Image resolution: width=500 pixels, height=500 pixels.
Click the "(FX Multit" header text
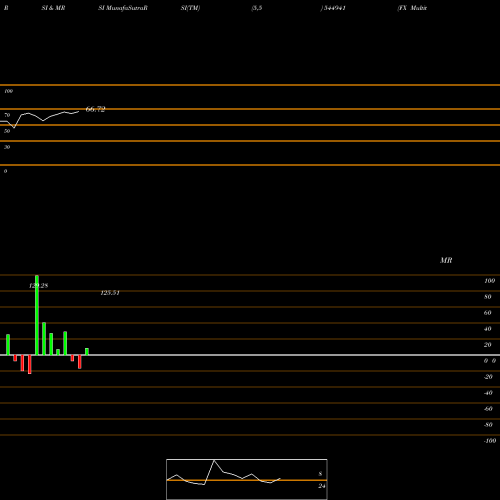tap(412, 8)
